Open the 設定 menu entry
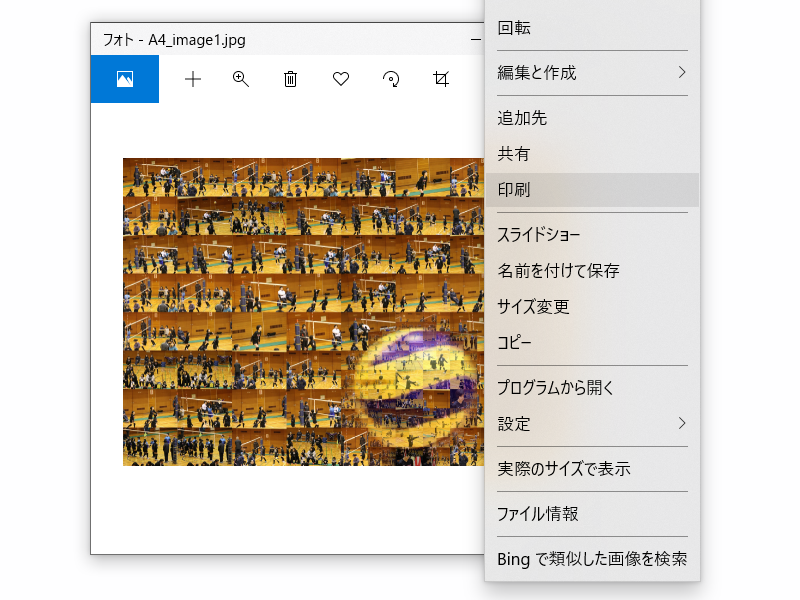The image size is (800, 600). [x=592, y=423]
